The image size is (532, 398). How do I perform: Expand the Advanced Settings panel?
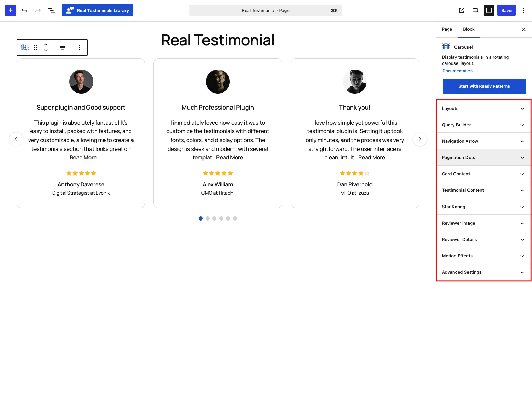(x=484, y=272)
